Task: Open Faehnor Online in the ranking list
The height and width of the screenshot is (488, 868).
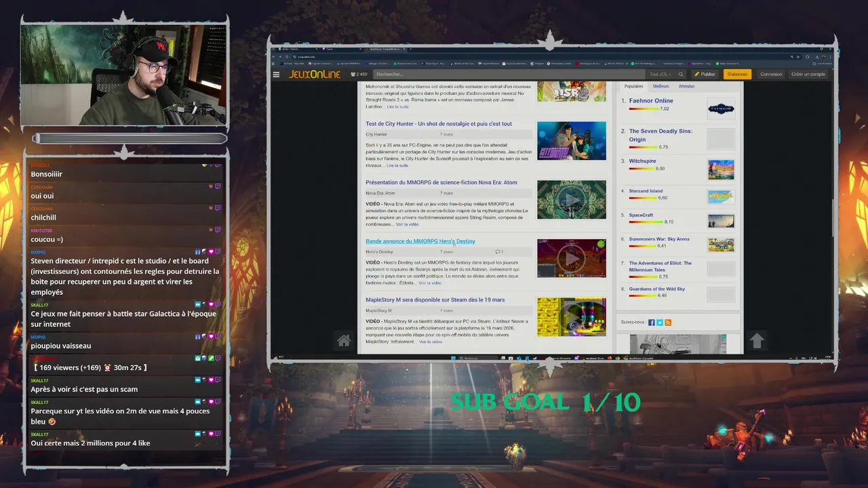Action: point(651,100)
